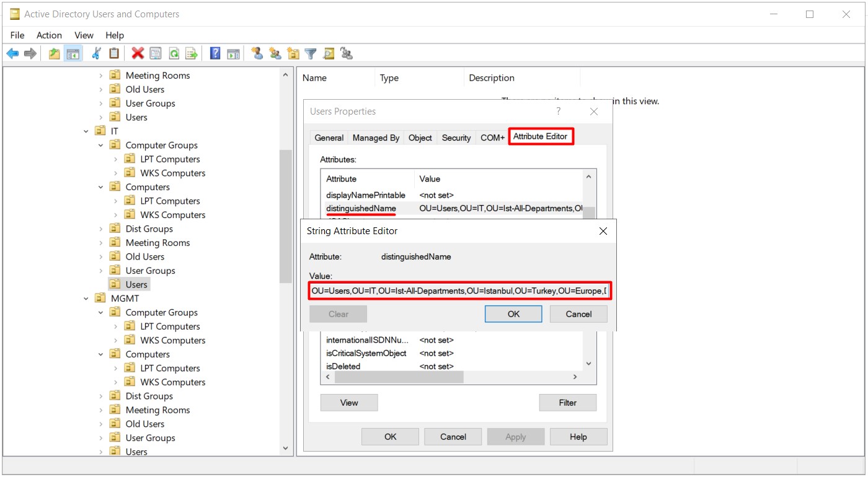Select Meeting Rooms under IT
868x477 pixels.
tap(157, 243)
